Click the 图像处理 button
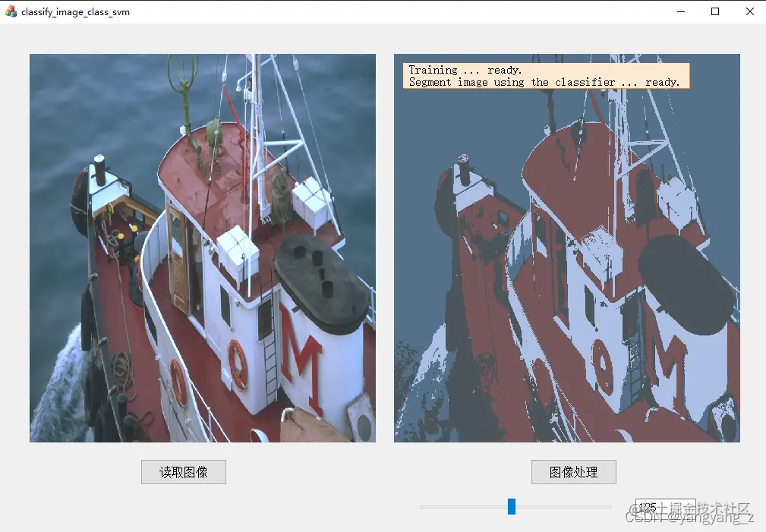The width and height of the screenshot is (766, 532). [x=573, y=472]
